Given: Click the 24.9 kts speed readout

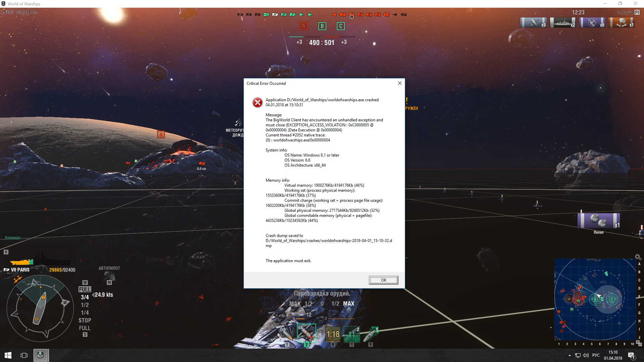Looking at the screenshot, I should click(104, 295).
